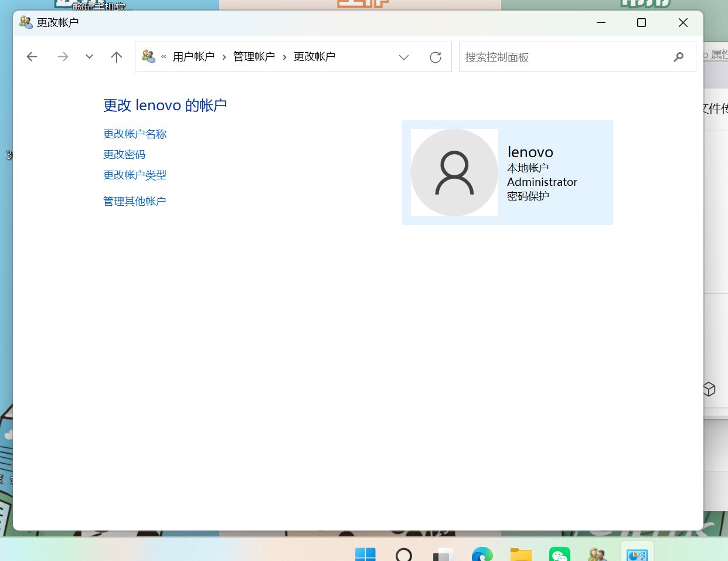Click the lenovo account avatar picture

[x=454, y=172]
